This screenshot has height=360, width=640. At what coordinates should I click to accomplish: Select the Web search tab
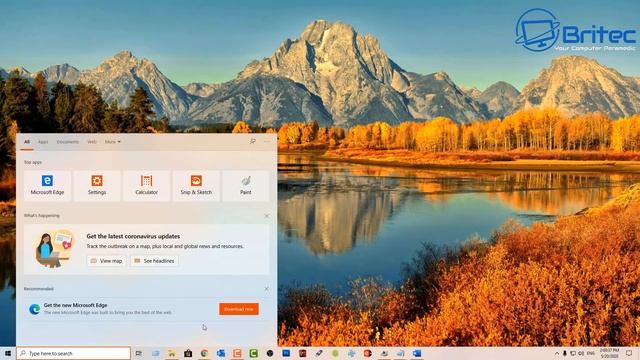coord(92,142)
